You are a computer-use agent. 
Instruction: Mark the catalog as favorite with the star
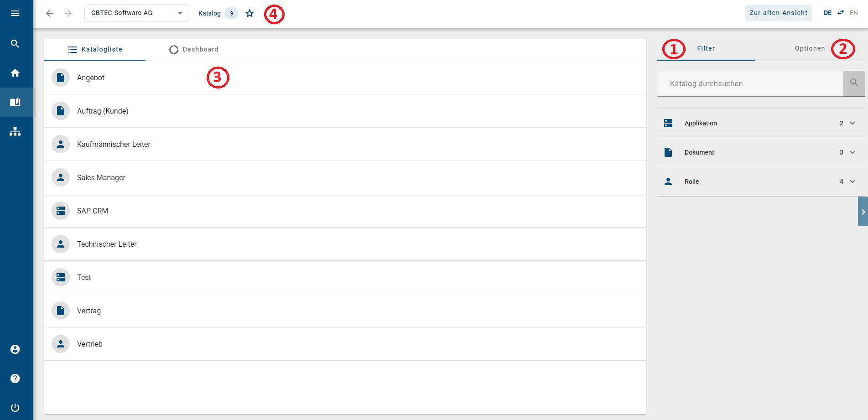249,13
